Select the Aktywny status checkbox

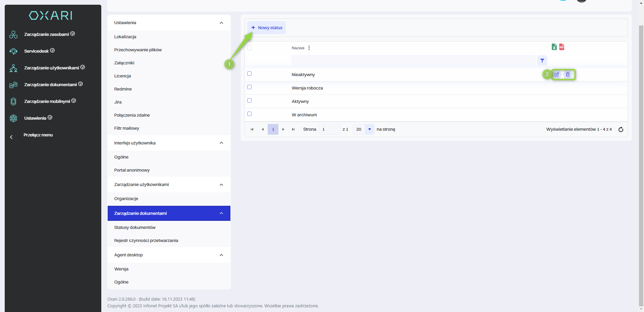(x=249, y=101)
